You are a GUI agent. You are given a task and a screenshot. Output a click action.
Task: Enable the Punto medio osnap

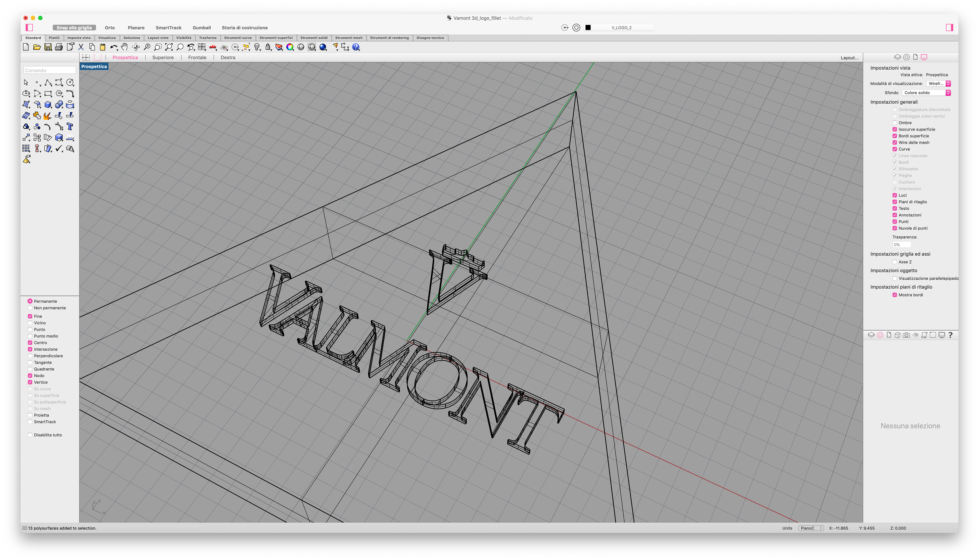30,336
